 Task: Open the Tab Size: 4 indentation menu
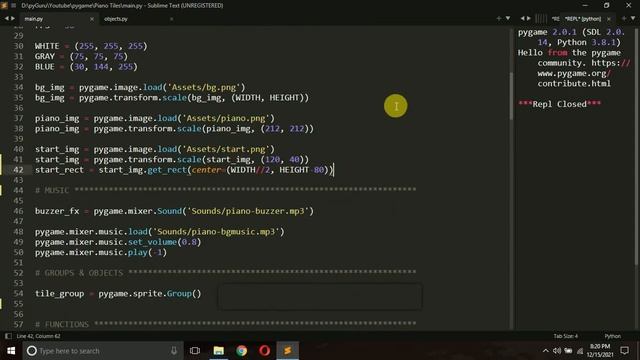[566, 336]
